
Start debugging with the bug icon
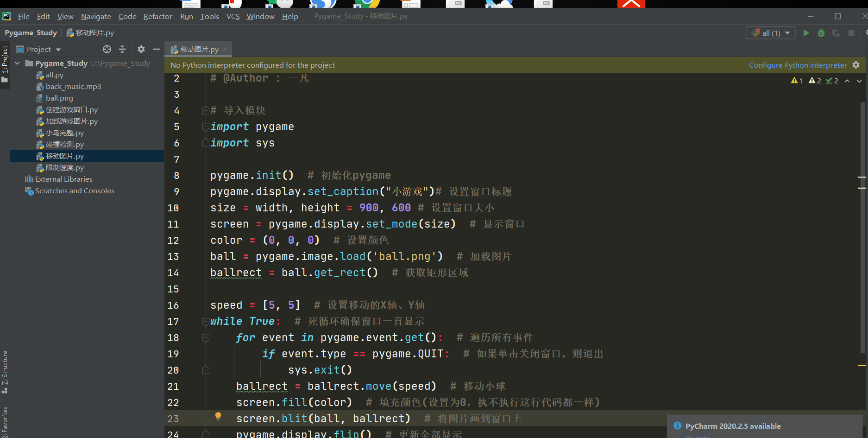[x=821, y=33]
